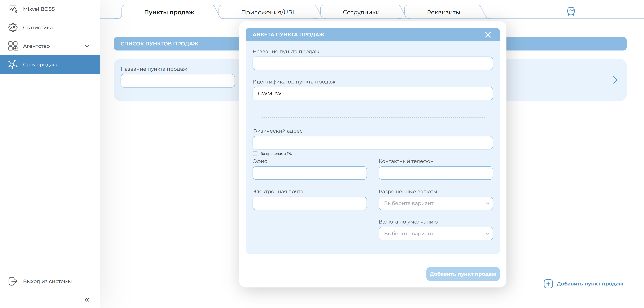The image size is (644, 308).
Task: Click the Сеть продаж network icon
Action: point(13,65)
